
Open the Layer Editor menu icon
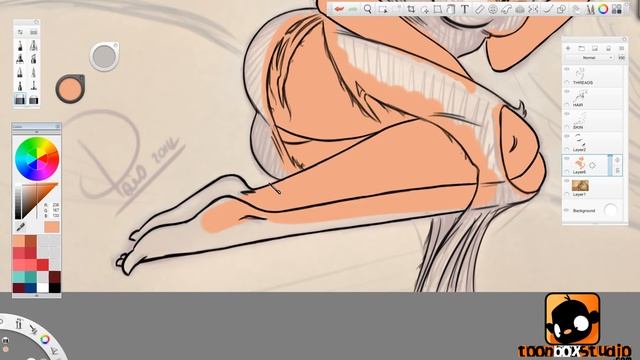[621, 48]
